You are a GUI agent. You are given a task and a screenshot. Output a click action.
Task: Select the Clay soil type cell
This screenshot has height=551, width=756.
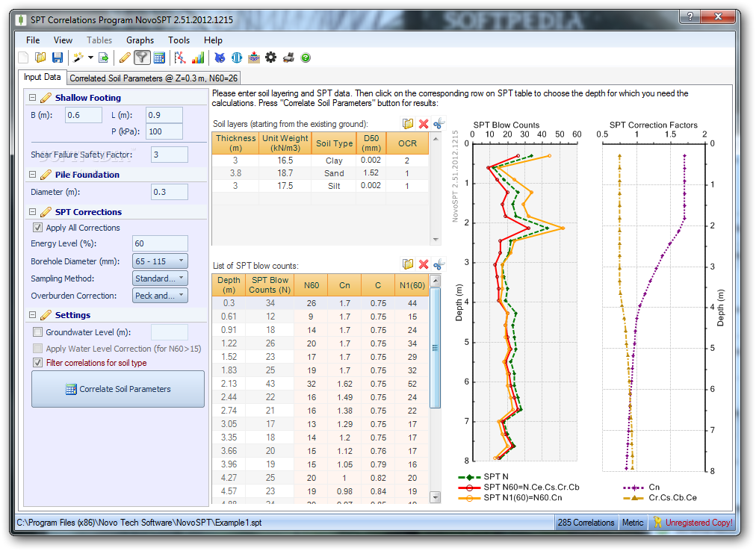tap(334, 161)
